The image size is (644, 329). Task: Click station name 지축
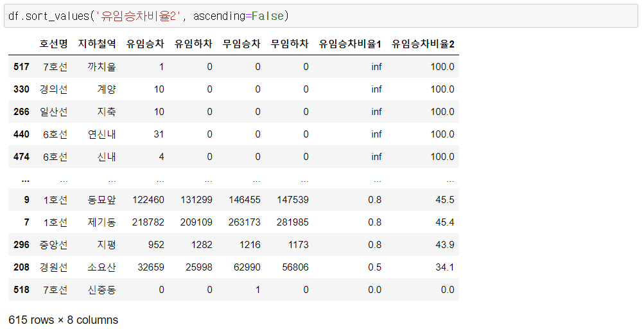pyautogui.click(x=107, y=112)
